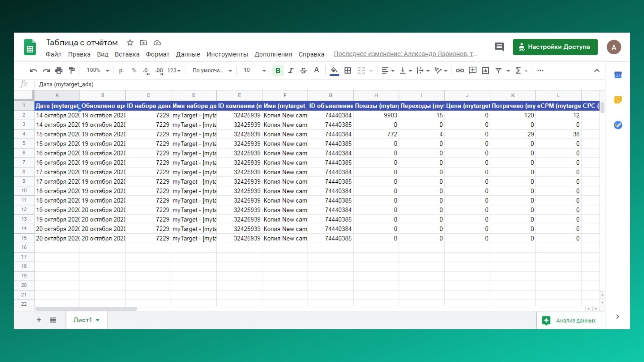Open zoom 100% dropdown
The image size is (644, 362).
[x=98, y=70]
